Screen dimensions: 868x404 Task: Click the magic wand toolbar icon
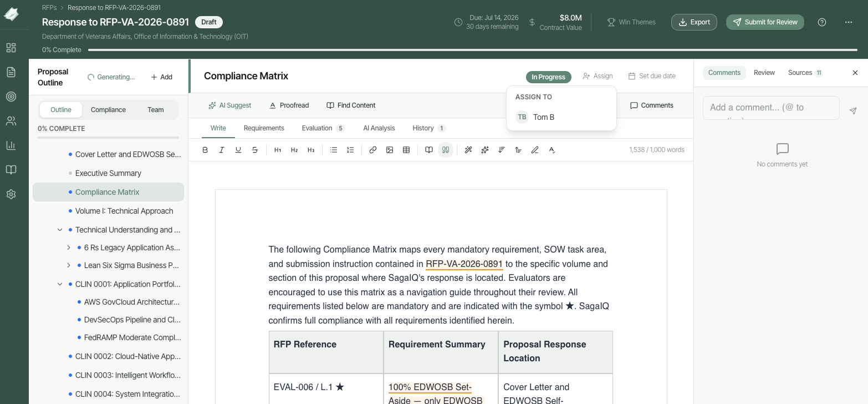[468, 150]
